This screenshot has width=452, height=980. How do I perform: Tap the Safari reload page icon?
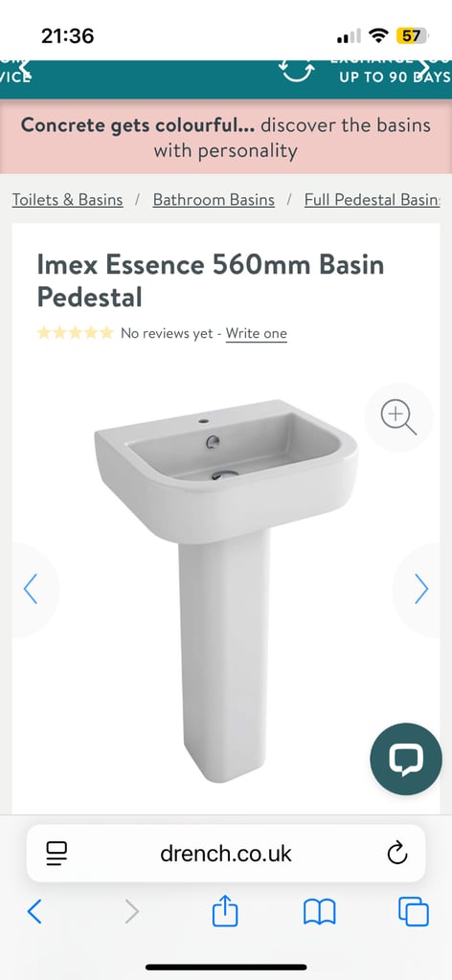click(x=397, y=853)
